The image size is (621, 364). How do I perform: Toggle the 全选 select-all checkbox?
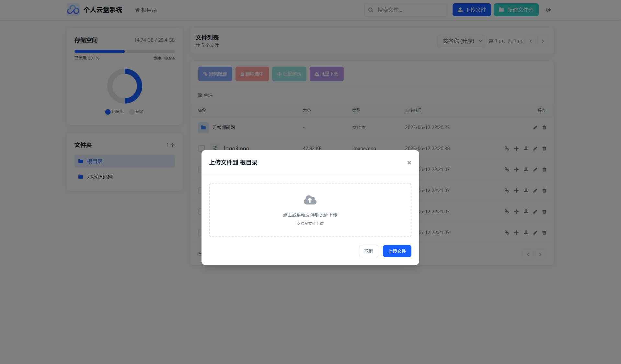(x=200, y=95)
